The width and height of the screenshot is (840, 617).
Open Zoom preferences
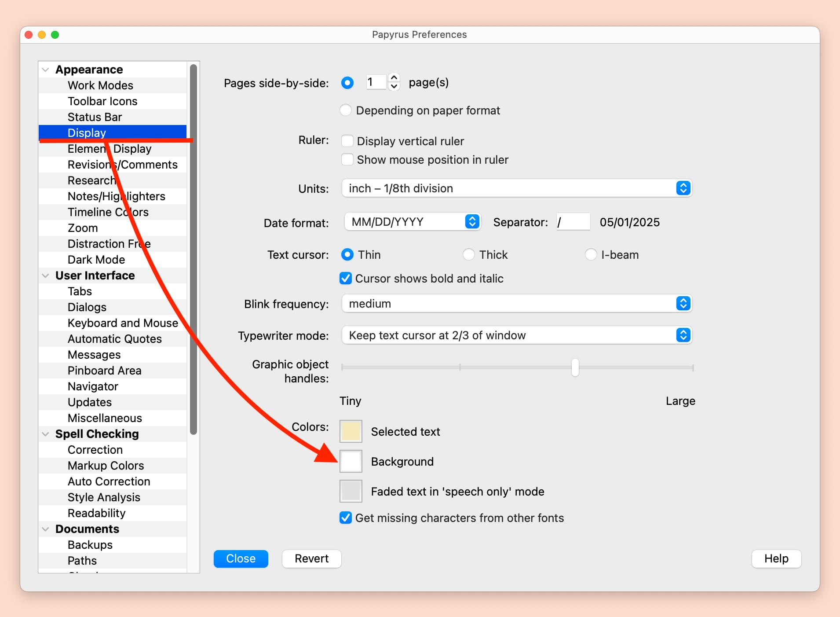[113, 228]
